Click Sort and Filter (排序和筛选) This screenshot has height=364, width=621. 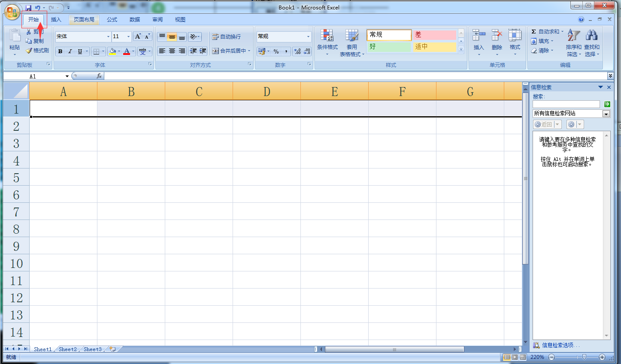point(574,43)
